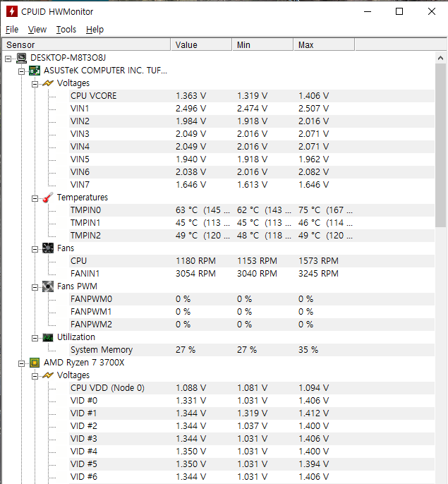
Task: Select the VIN4 voltage row
Action: click(252, 146)
